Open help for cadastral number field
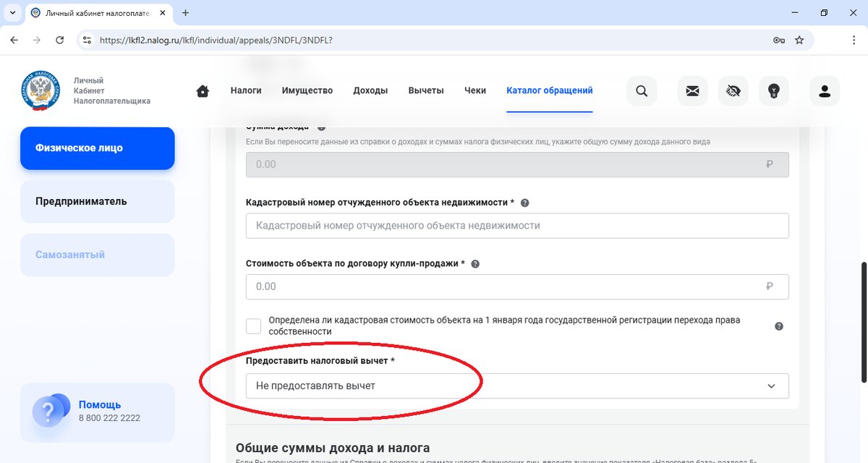 (x=526, y=203)
